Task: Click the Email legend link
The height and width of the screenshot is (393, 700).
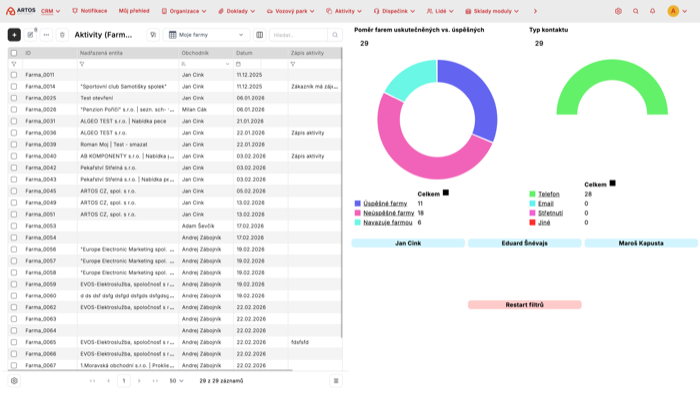Action: tap(546, 204)
